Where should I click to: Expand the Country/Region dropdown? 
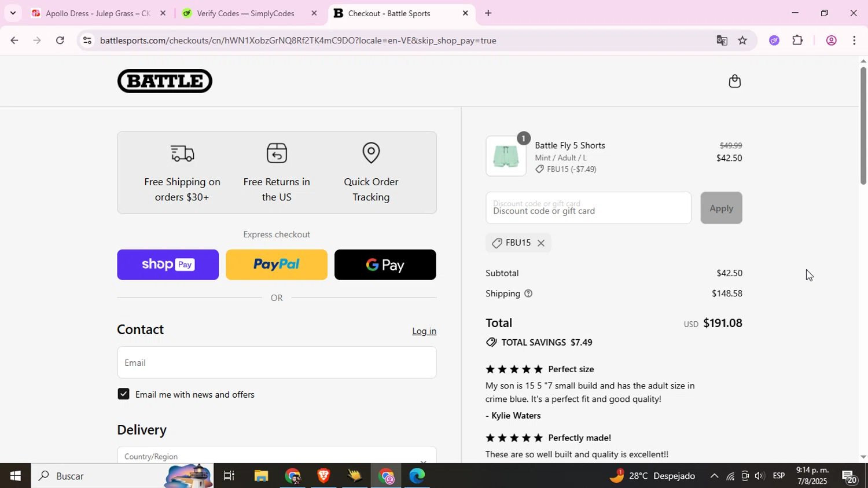point(277,455)
